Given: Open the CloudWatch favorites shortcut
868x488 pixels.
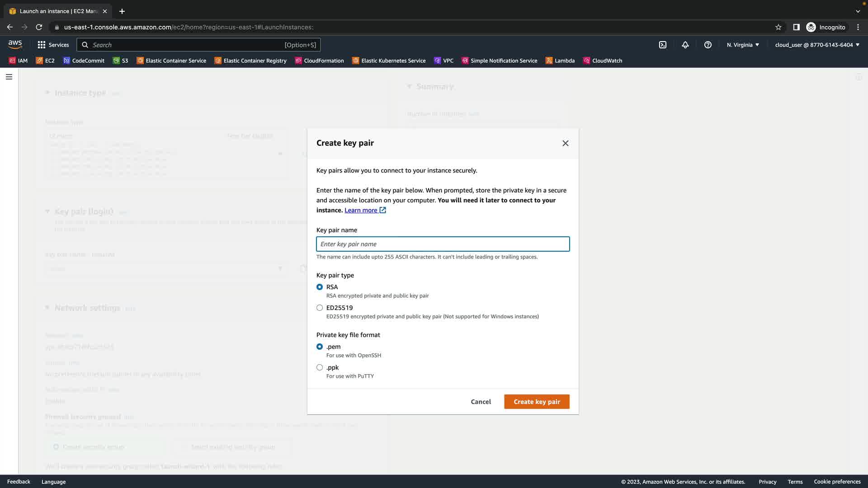Looking at the screenshot, I should pyautogui.click(x=603, y=61).
